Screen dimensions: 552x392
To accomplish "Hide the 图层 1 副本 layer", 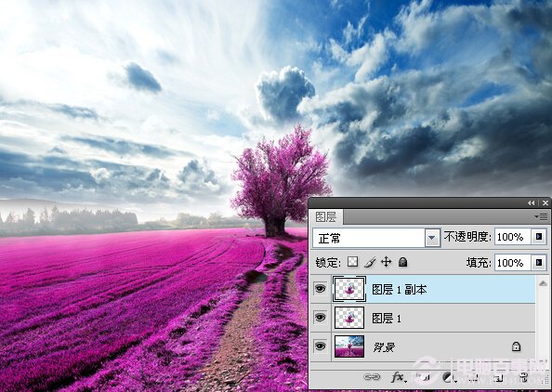I will pyautogui.click(x=320, y=289).
